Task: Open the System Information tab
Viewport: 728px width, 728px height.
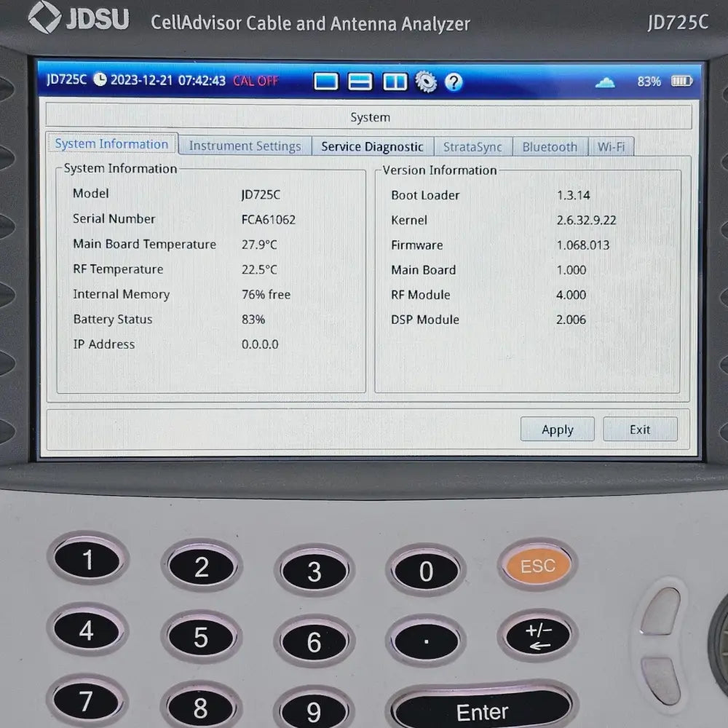Action: 111,144
